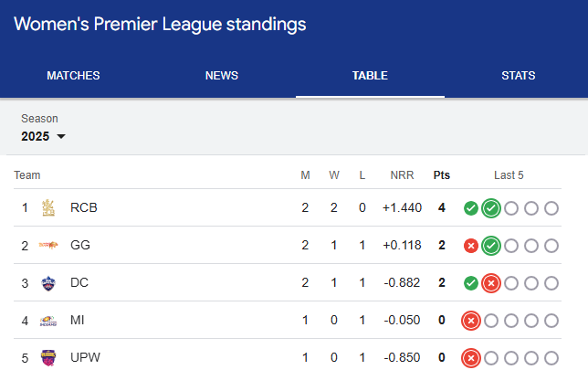Click the Women's Premier League standings title
The width and height of the screenshot is (588, 391).
[160, 24]
